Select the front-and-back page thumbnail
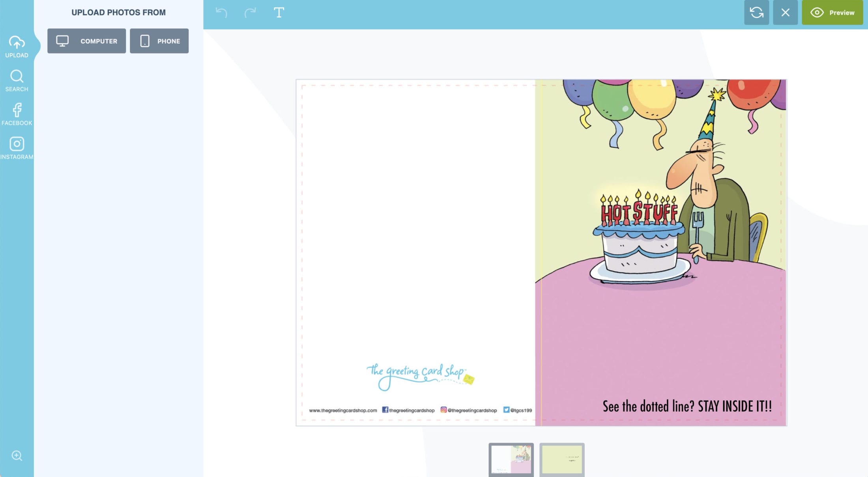 [511, 459]
